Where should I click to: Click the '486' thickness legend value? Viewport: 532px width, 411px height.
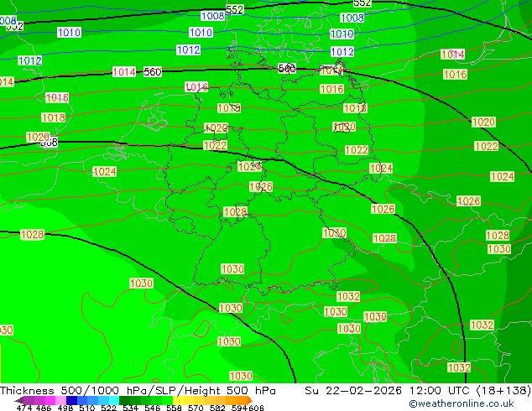coord(44,408)
